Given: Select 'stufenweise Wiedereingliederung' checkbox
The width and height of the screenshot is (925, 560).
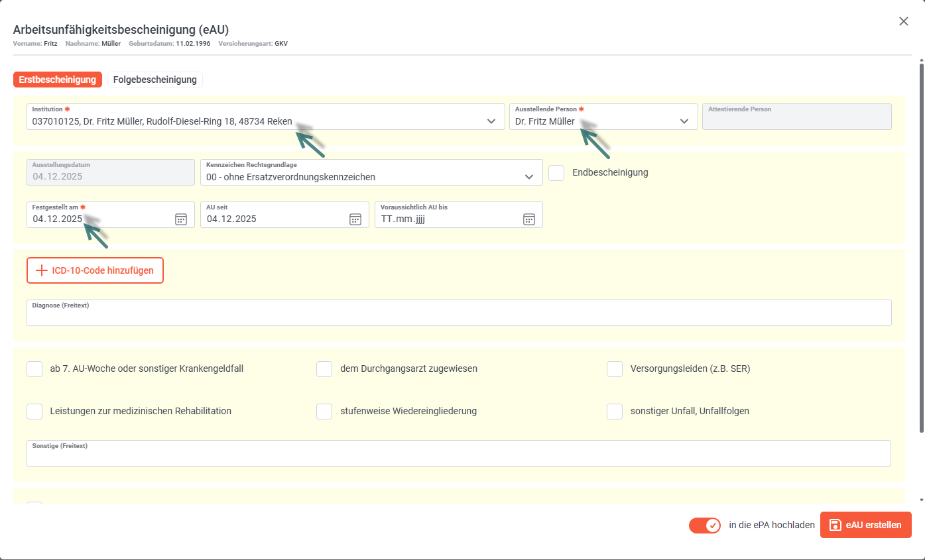Looking at the screenshot, I should tap(324, 411).
